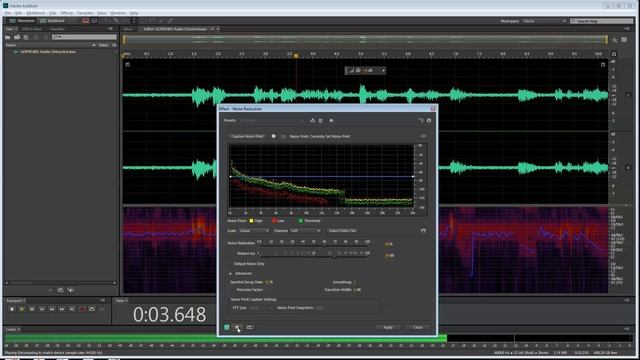This screenshot has width=640, height=360.
Task: Mark preset as favorite star icon
Action: (331, 120)
